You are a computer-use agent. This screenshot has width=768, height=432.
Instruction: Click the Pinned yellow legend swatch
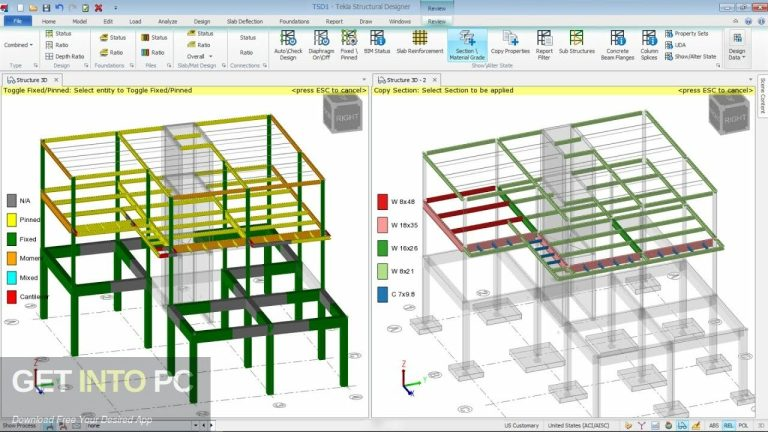(12, 219)
